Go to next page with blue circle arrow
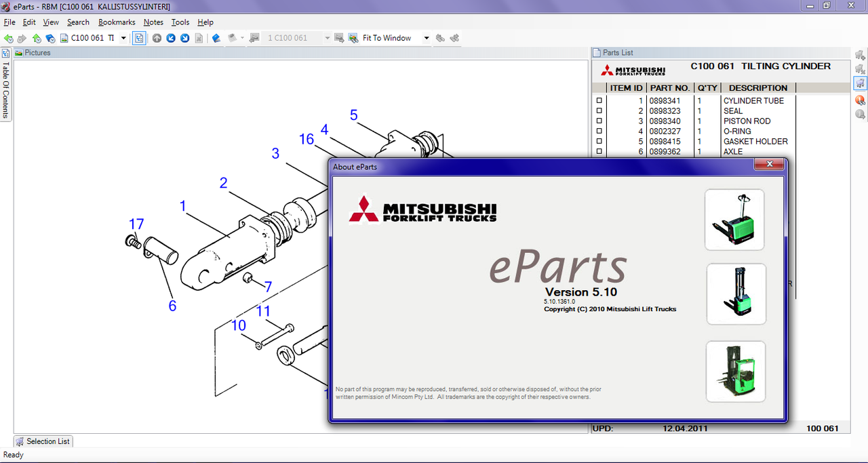This screenshot has width=868, height=463. pos(184,39)
